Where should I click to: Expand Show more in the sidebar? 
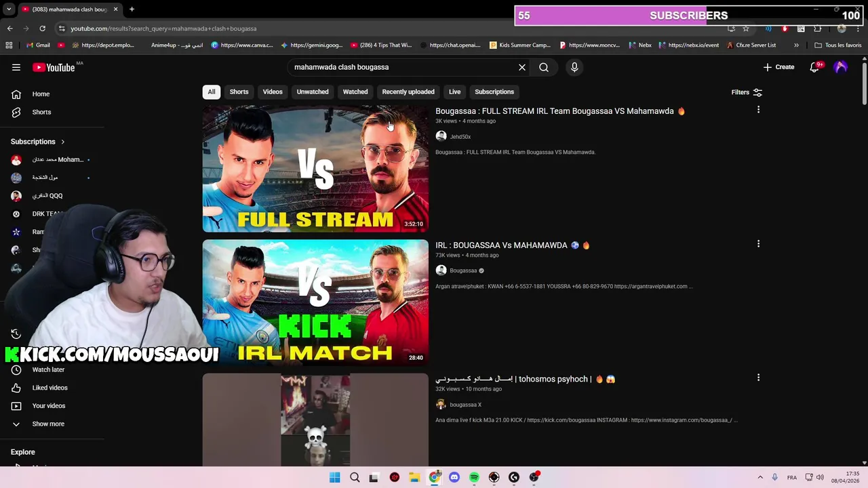(x=48, y=424)
